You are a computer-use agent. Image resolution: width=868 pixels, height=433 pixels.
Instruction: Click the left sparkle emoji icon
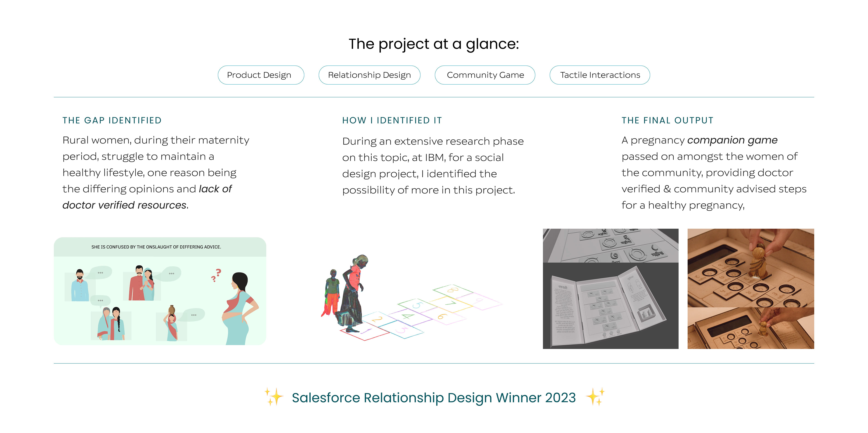click(274, 396)
